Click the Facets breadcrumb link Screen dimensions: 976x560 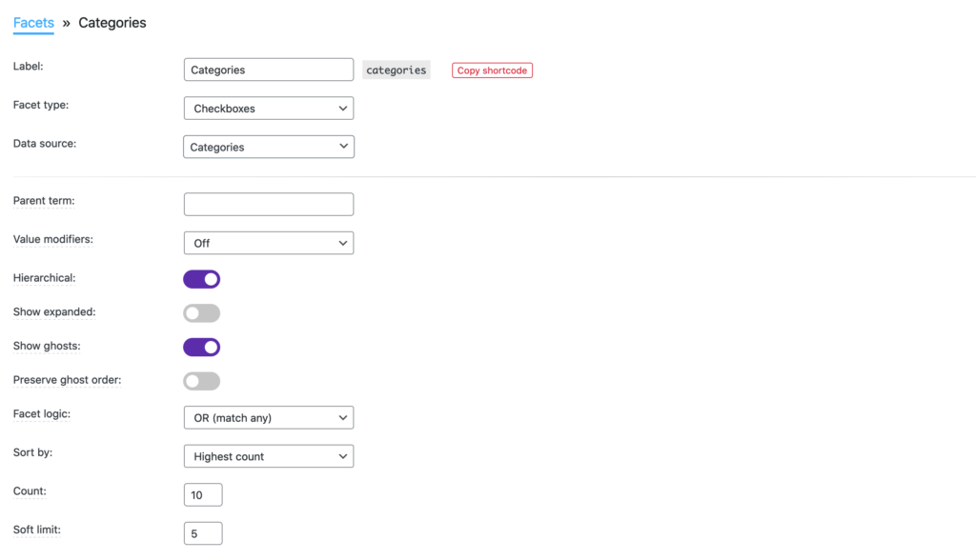pyautogui.click(x=33, y=23)
